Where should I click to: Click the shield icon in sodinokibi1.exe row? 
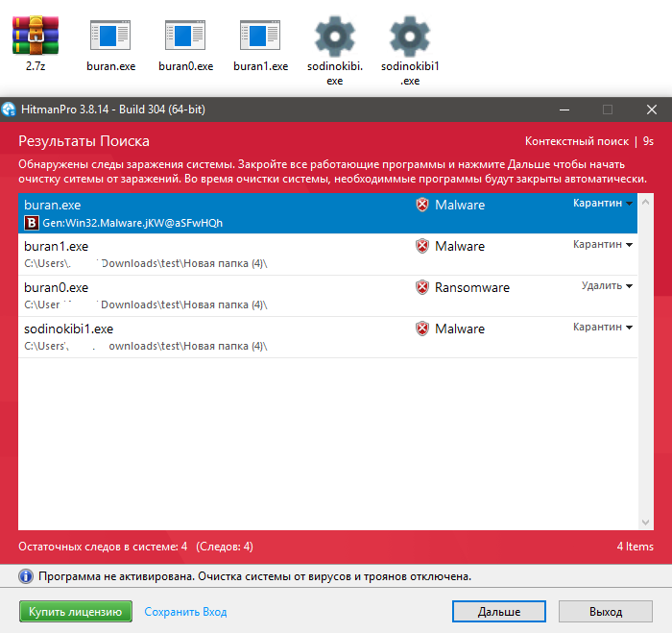(422, 329)
